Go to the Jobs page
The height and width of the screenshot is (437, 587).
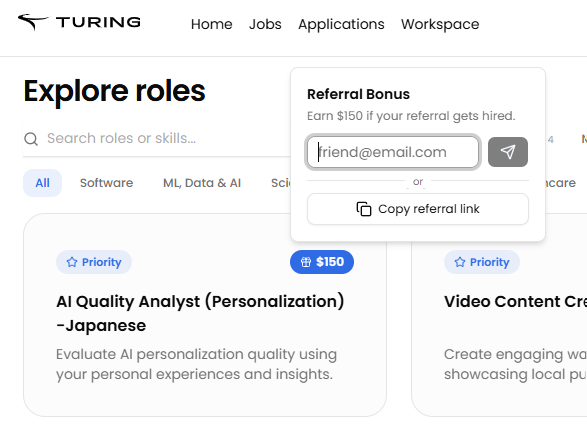pos(265,24)
